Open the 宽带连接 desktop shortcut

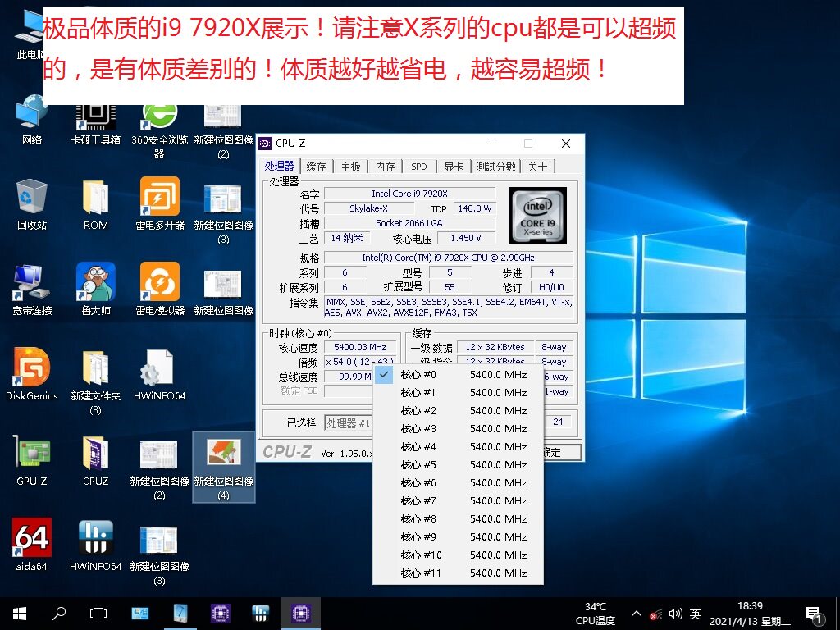(x=32, y=290)
